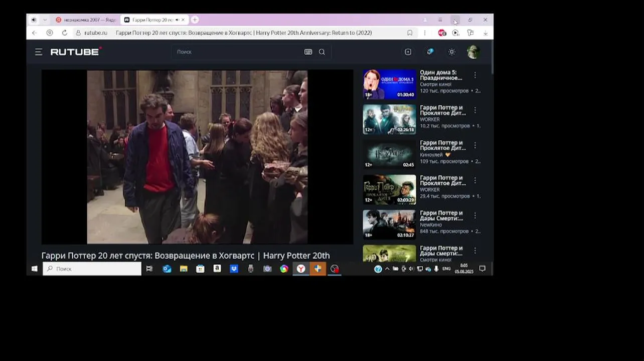Open the notifications bell icon
This screenshot has width=644, height=361.
click(430, 52)
